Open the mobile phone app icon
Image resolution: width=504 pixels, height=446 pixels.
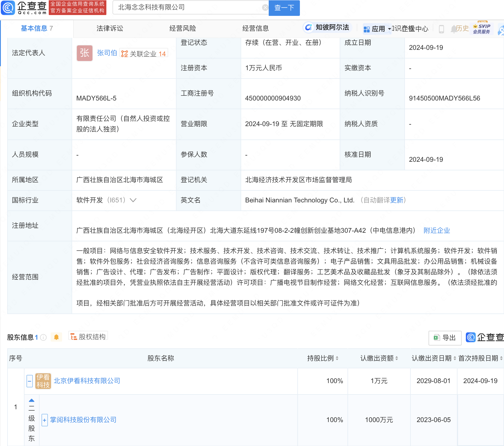(x=441, y=29)
